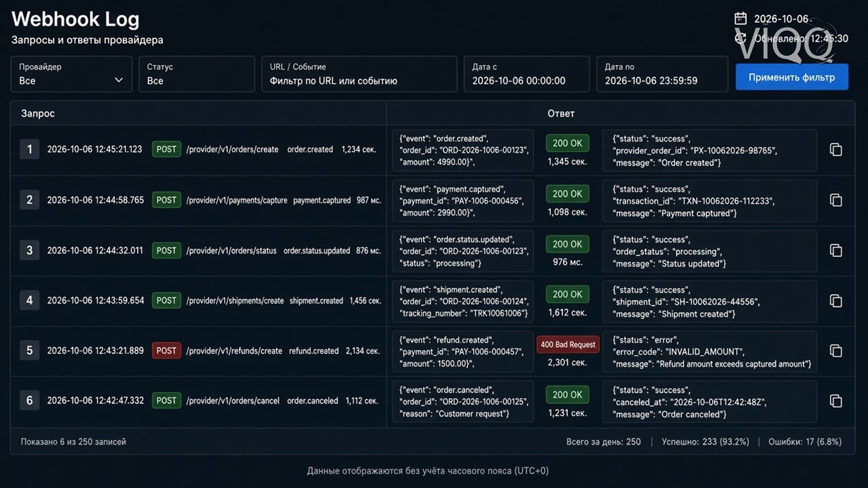
Task: Copy the order.created log entry
Action: (x=836, y=150)
